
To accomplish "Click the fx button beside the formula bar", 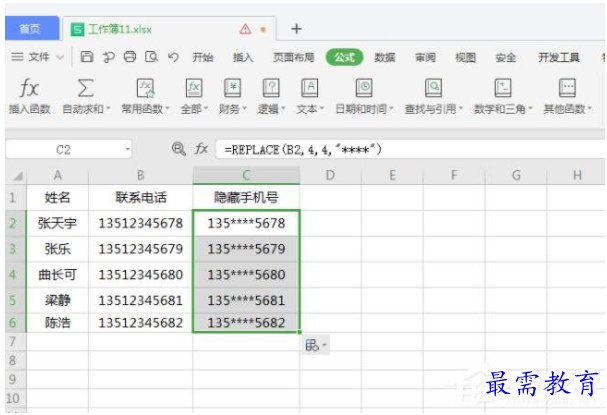I will (x=201, y=149).
